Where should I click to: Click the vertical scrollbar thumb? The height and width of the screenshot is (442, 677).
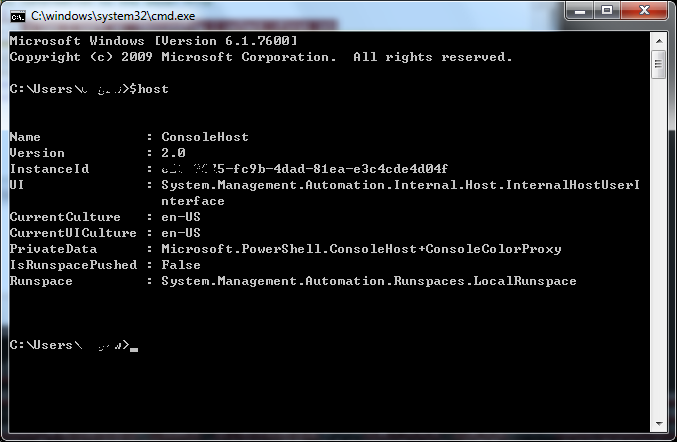(x=659, y=64)
